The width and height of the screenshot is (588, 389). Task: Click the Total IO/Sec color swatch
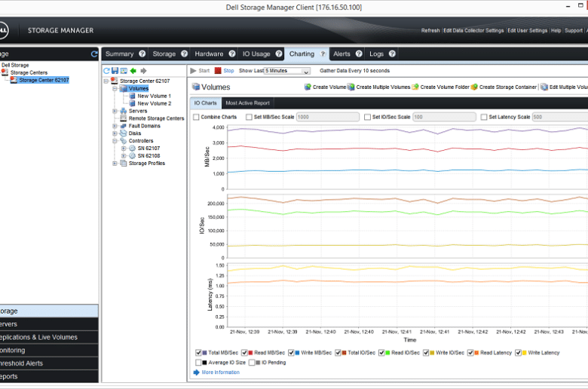[344, 353]
